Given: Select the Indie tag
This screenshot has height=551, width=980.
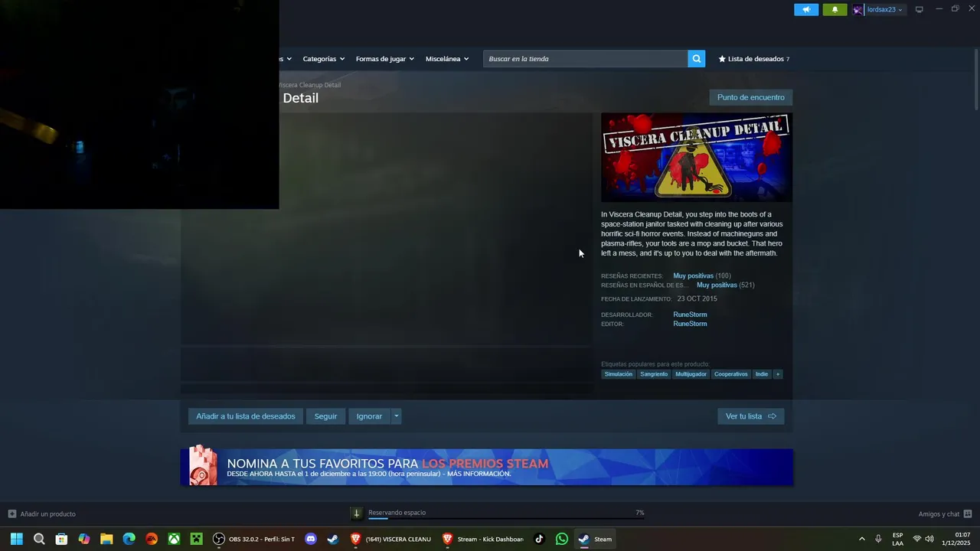Looking at the screenshot, I should coord(761,374).
